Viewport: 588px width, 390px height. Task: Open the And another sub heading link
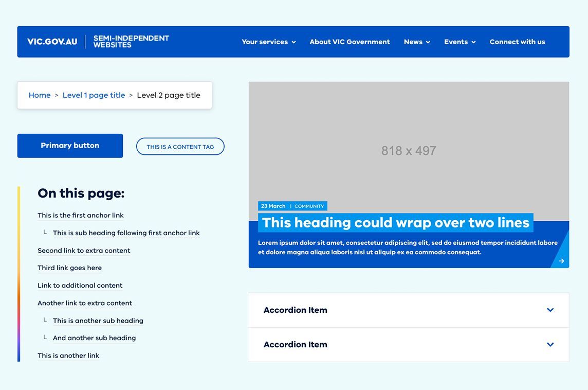(94, 338)
